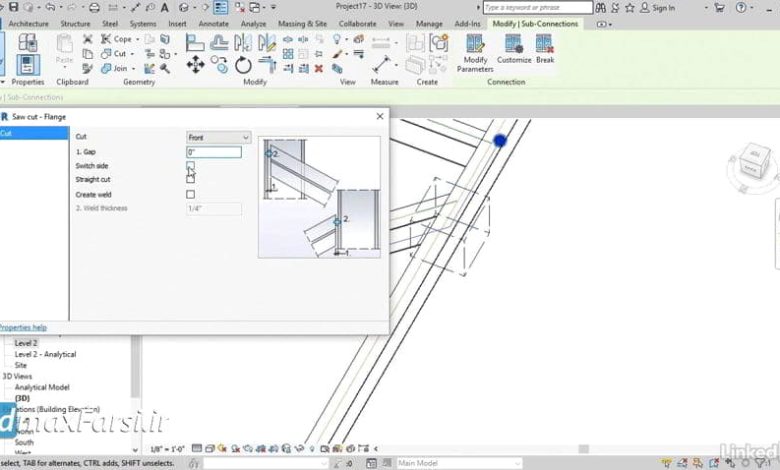Screen dimensions: 780x470
Task: Open the Properties help link
Action: (23, 327)
